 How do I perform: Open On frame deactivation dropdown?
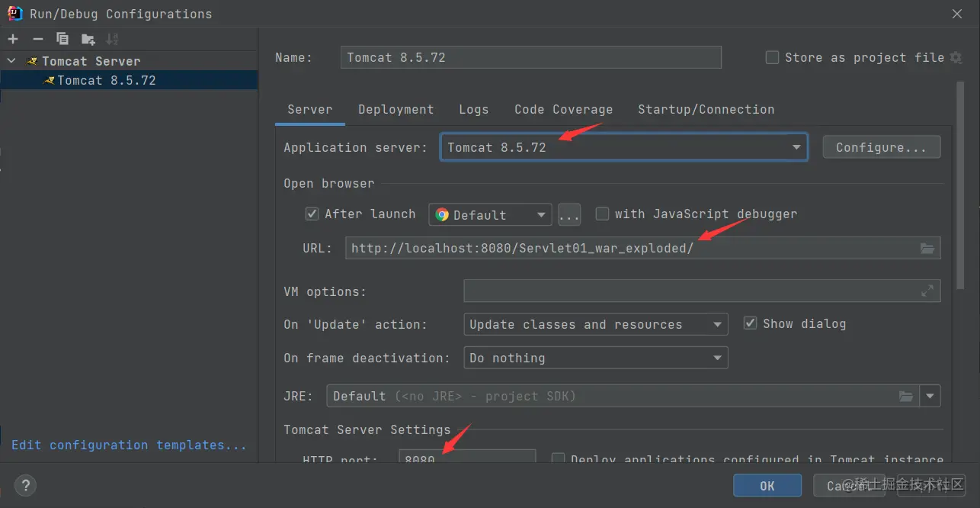point(595,358)
